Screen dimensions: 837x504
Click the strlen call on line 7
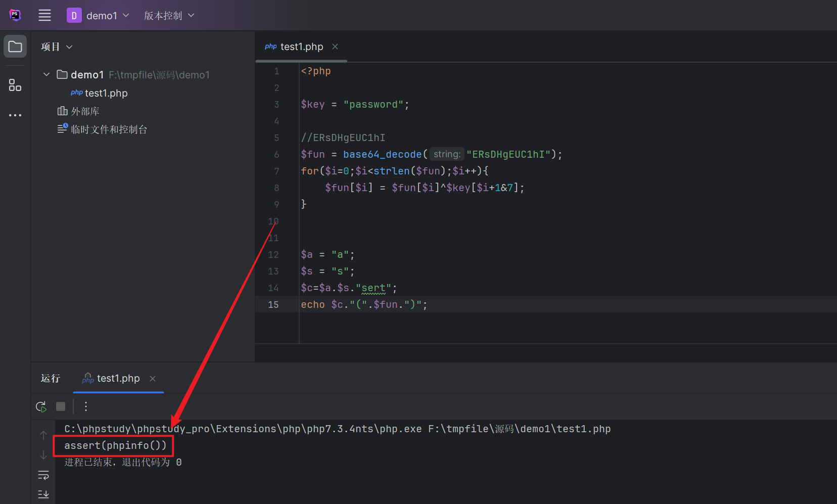[x=392, y=171]
